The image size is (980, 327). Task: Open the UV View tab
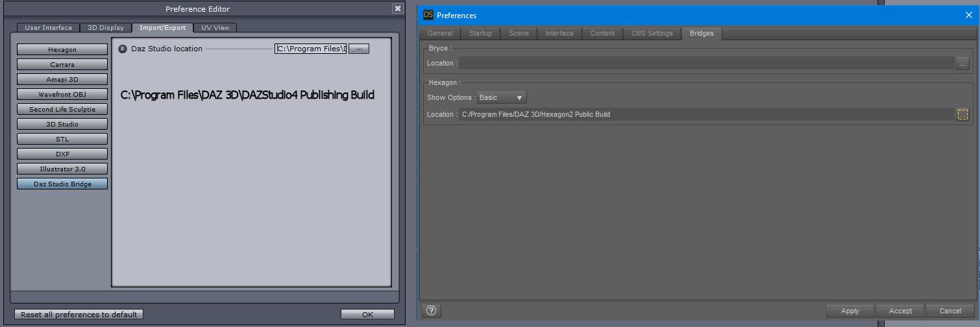coord(215,27)
